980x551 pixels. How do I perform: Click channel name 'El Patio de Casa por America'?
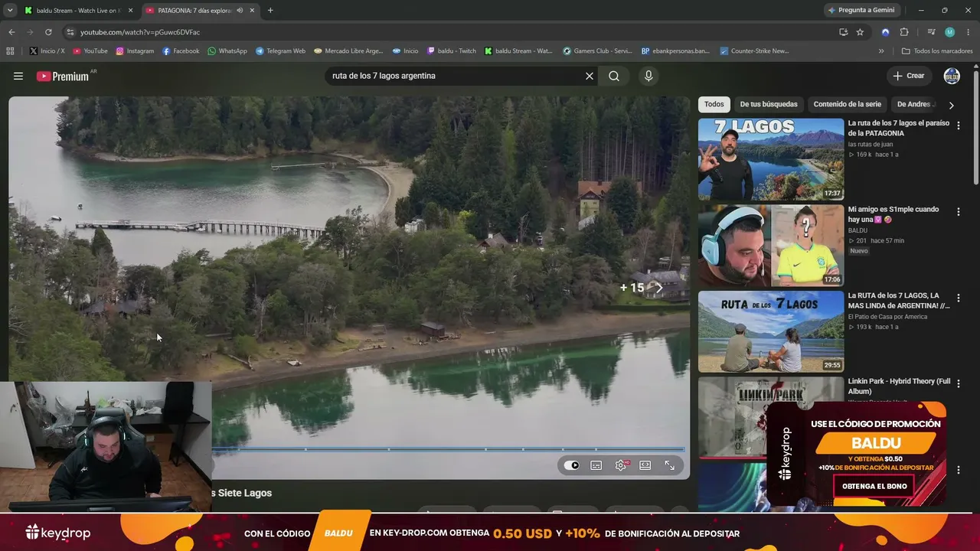click(x=887, y=316)
